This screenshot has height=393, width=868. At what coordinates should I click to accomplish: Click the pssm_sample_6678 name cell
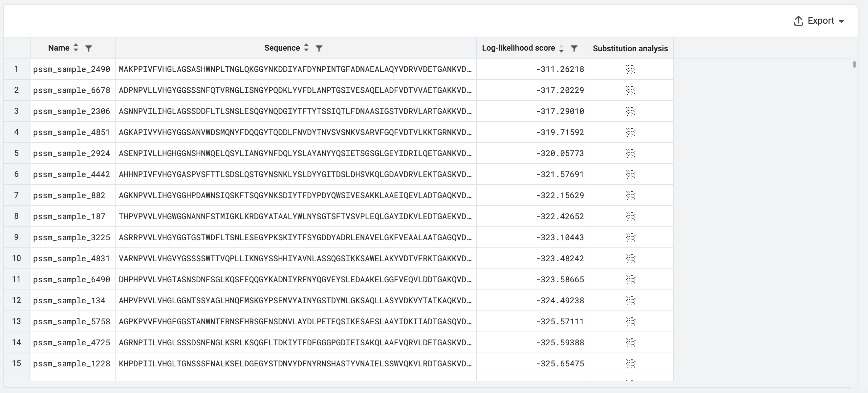click(72, 90)
